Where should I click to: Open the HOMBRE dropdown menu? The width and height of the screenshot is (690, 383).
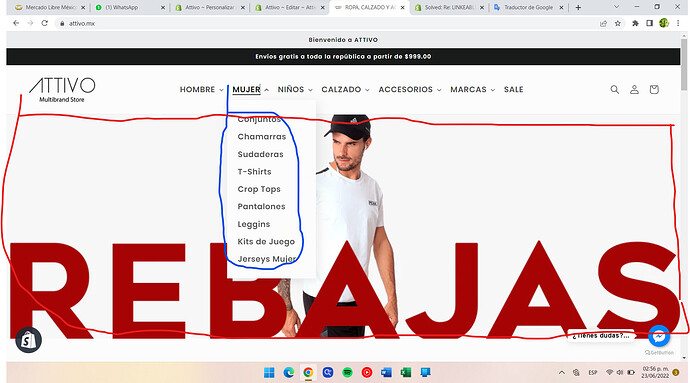[x=202, y=89]
